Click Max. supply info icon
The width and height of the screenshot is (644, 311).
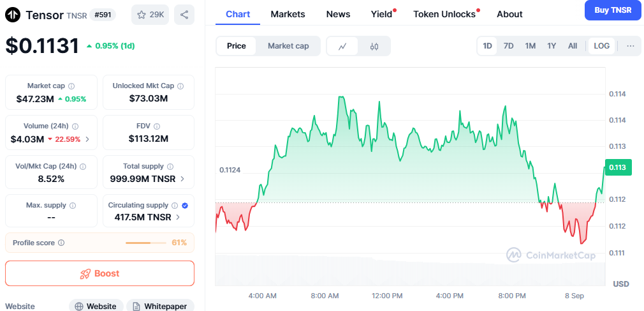click(73, 205)
